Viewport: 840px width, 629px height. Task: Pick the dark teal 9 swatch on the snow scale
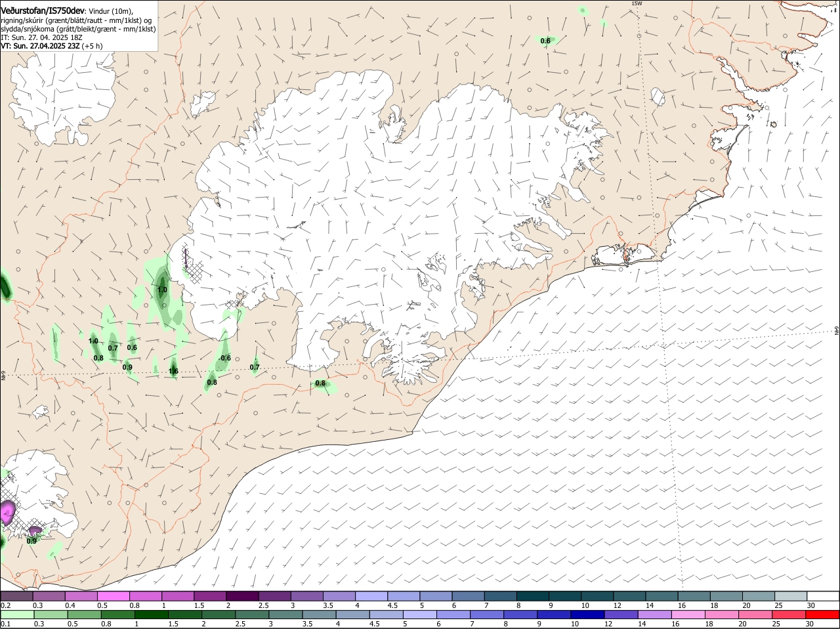[x=564, y=596]
